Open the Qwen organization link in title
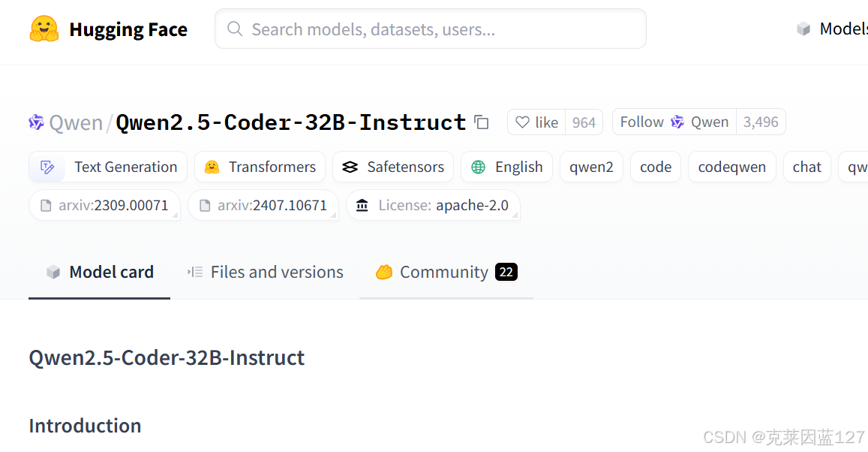868x452 pixels. [x=76, y=122]
